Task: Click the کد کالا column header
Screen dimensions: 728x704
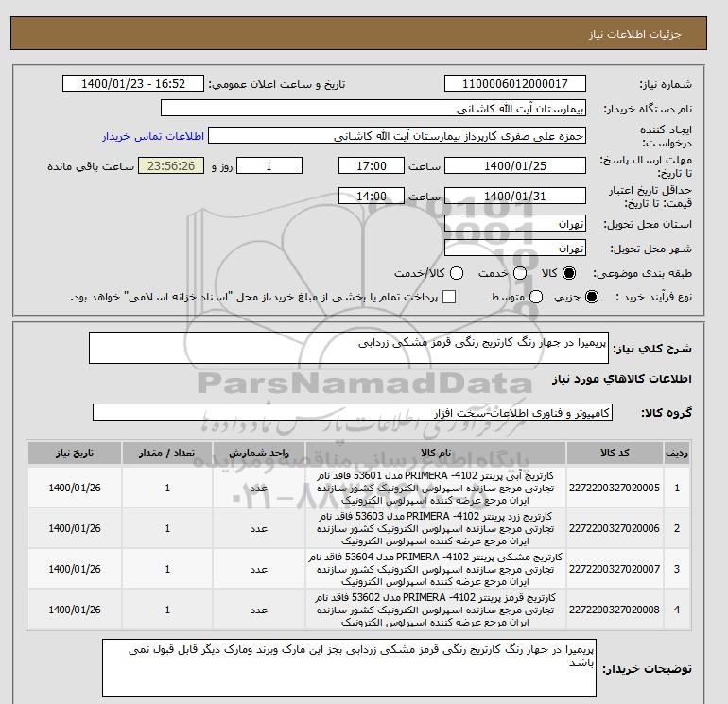Action: point(615,453)
